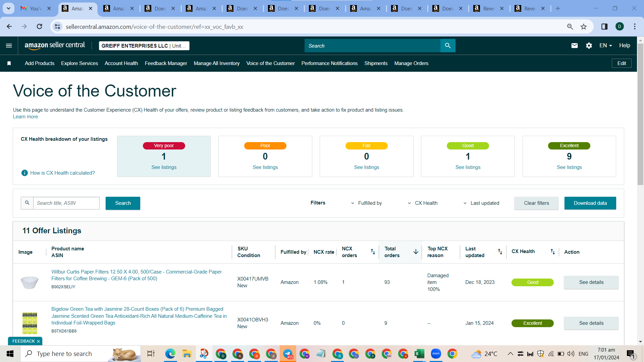The image size is (644, 362).
Task: Sort by Last updated arrows
Action: 500,252
